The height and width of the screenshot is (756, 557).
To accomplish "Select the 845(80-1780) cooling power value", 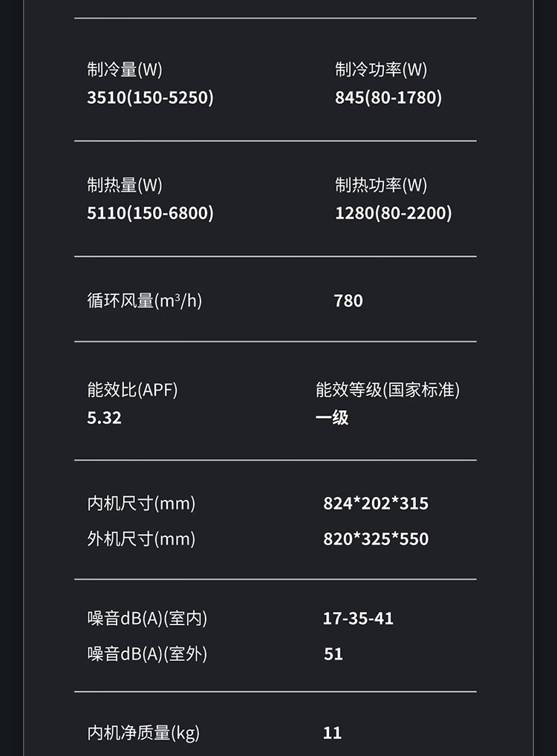I will [388, 97].
